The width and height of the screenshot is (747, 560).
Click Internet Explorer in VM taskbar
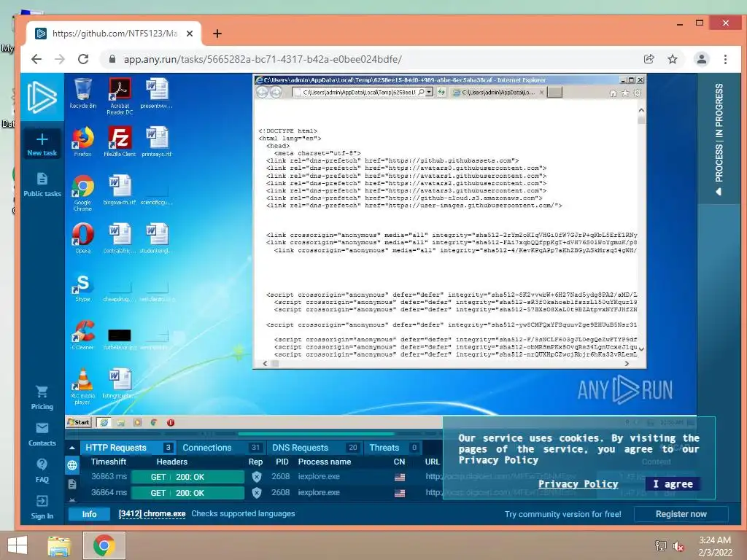[x=104, y=422]
